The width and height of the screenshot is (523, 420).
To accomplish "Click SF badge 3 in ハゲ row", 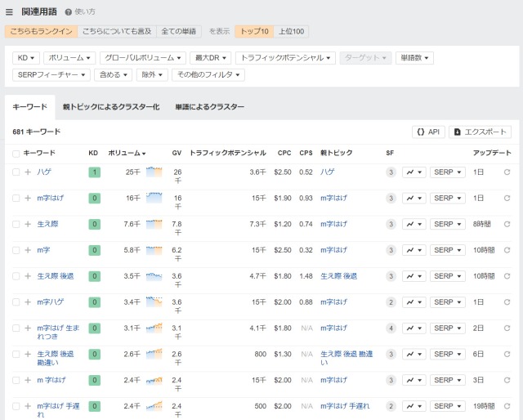I will pos(391,172).
